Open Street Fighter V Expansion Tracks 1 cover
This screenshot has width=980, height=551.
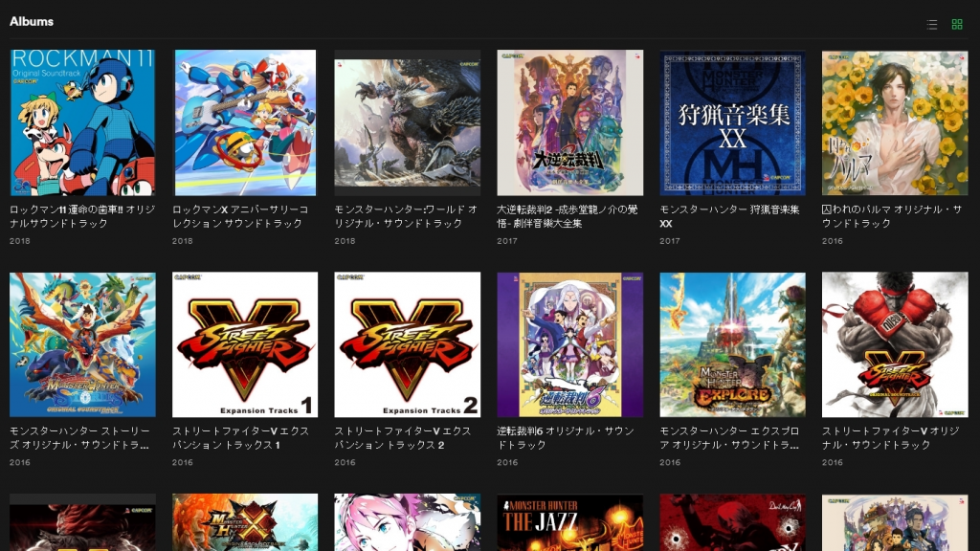pyautogui.click(x=245, y=344)
